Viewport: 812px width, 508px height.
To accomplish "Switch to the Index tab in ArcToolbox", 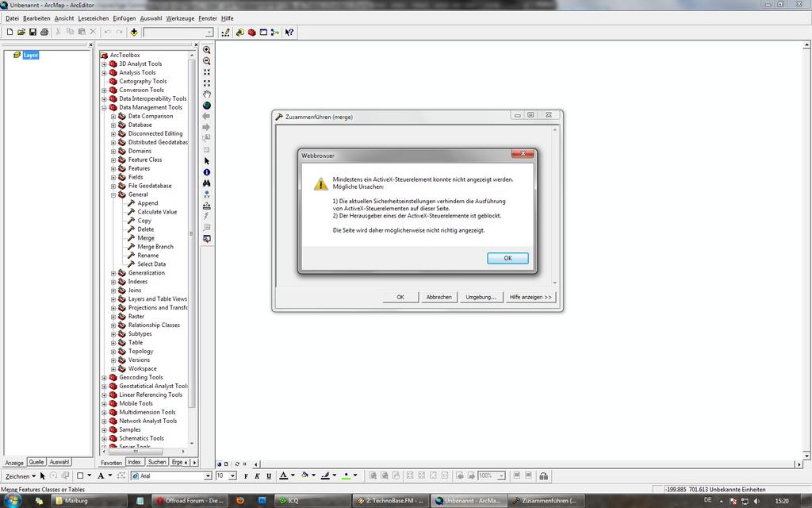I will click(x=134, y=462).
